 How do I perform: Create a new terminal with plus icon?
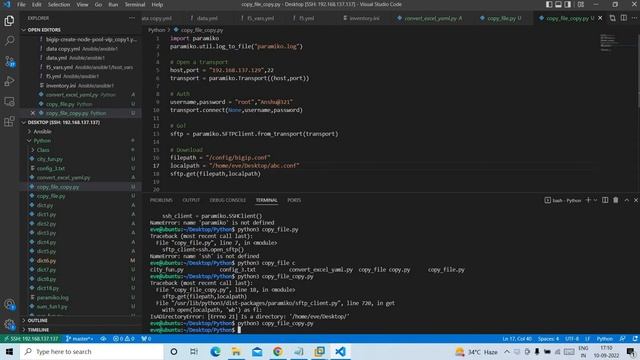(x=588, y=200)
